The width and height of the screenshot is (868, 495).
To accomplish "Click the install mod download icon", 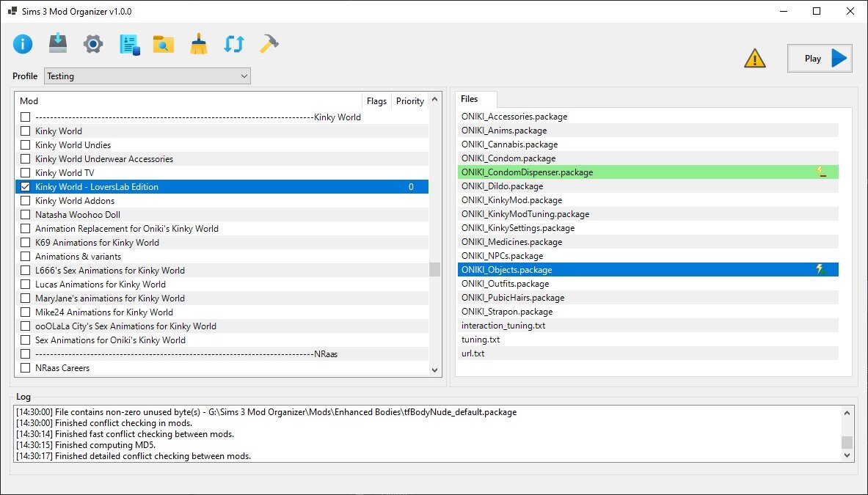I will click(57, 44).
